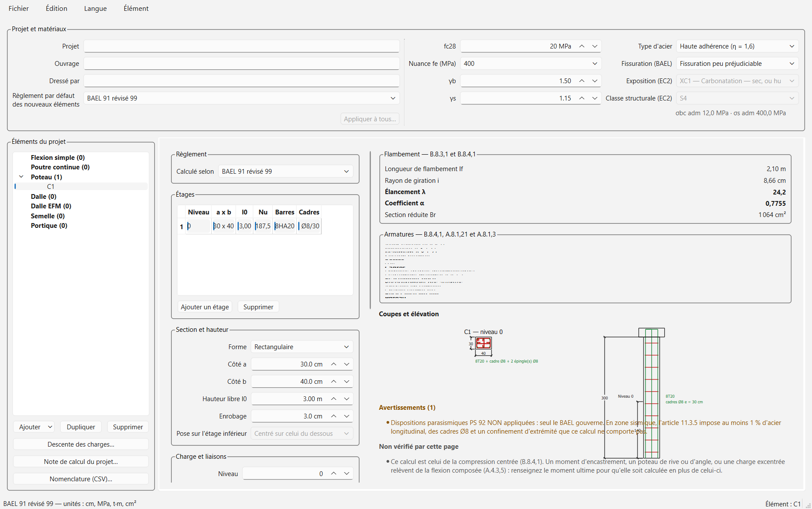Open the Élément menu

pos(136,8)
